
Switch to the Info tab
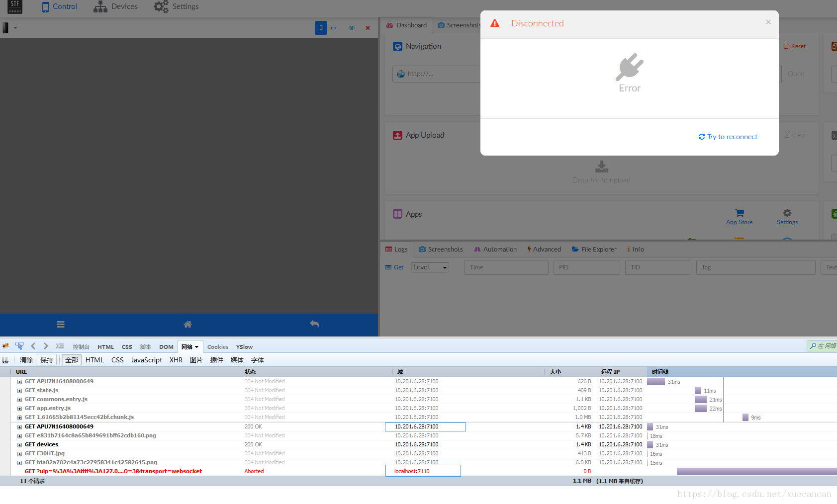(636, 250)
